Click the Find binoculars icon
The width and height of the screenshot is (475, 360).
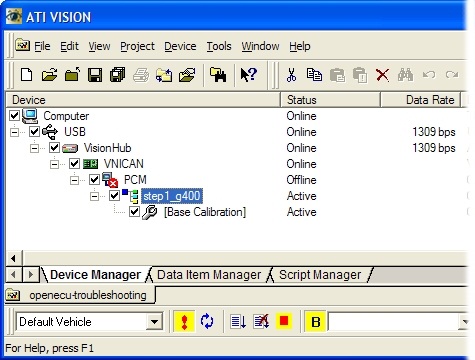(x=405, y=75)
